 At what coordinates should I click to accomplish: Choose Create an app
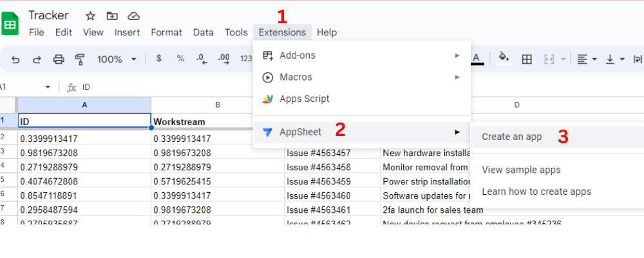557,137
